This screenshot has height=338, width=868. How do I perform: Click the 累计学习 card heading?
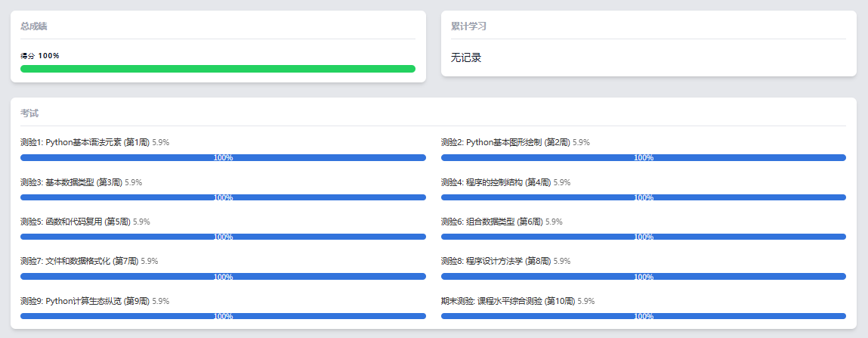point(468,26)
